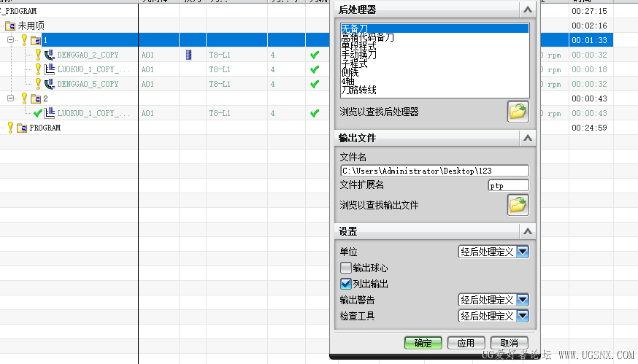
Task: Click A01 cell in DENGGAO_5_COPY row
Action: click(147, 84)
